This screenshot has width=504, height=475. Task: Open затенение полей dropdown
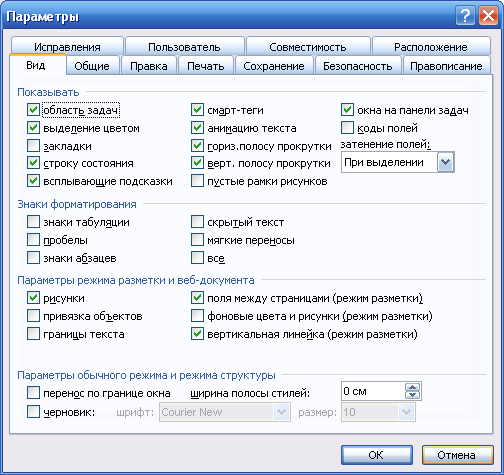click(446, 162)
